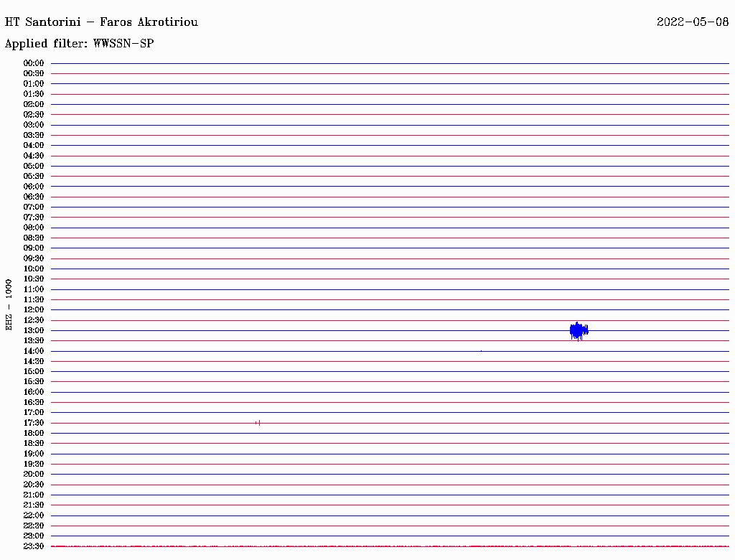
Task: Click the 12:30 time label
Action: click(34, 320)
